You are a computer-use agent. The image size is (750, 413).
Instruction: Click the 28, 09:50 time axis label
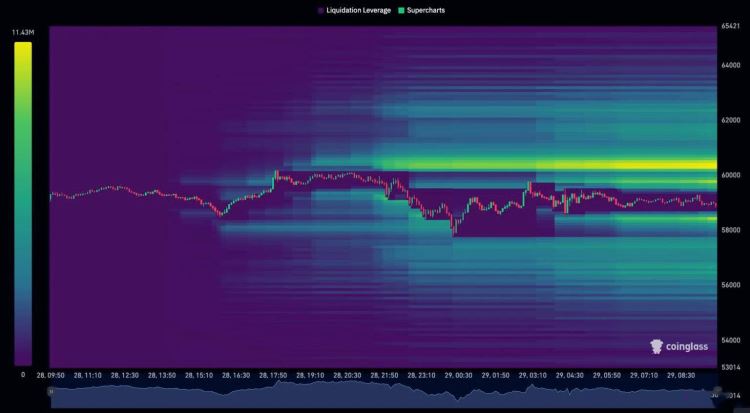click(x=51, y=376)
